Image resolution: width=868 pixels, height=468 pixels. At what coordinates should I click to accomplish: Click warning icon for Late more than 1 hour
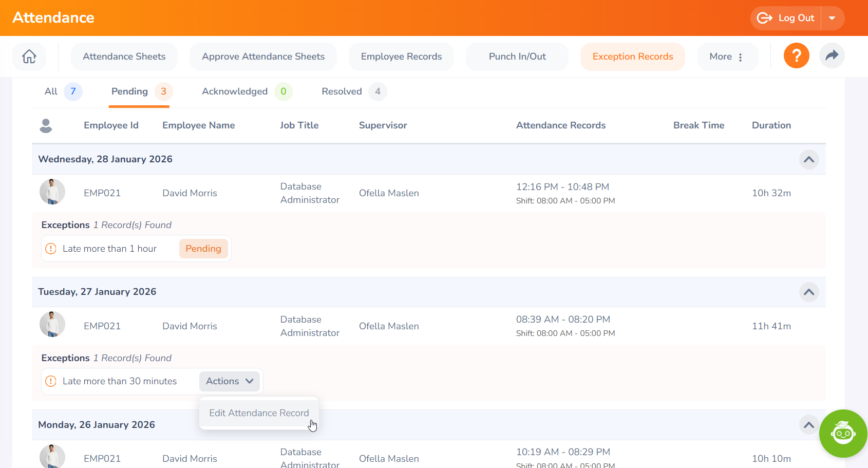tap(51, 249)
